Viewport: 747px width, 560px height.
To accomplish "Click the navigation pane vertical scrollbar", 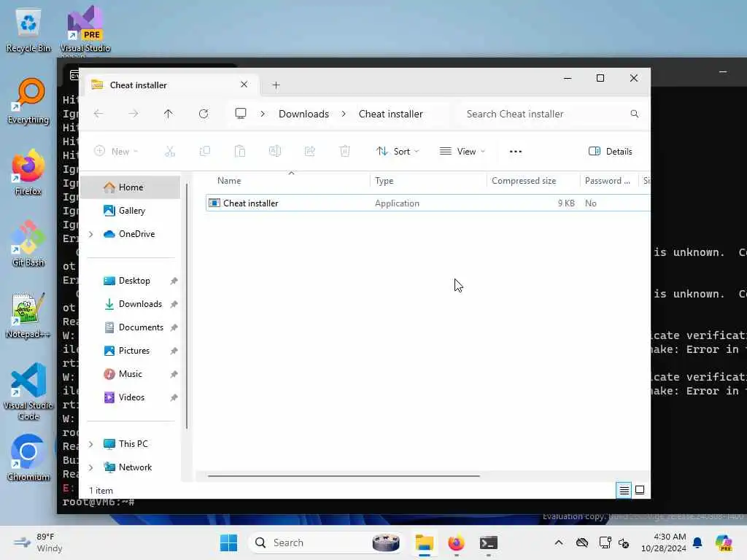I will (x=187, y=305).
